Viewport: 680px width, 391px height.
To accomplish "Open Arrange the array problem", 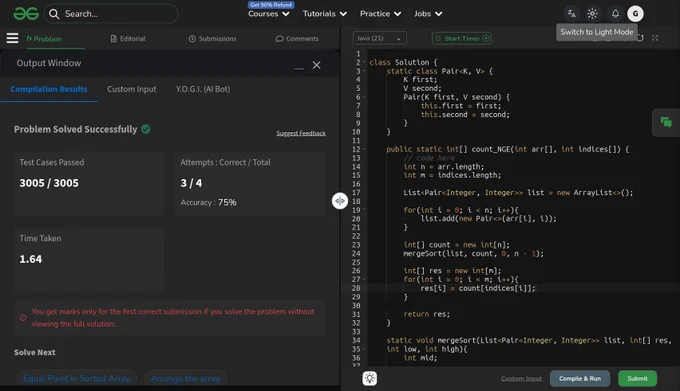I will click(185, 378).
